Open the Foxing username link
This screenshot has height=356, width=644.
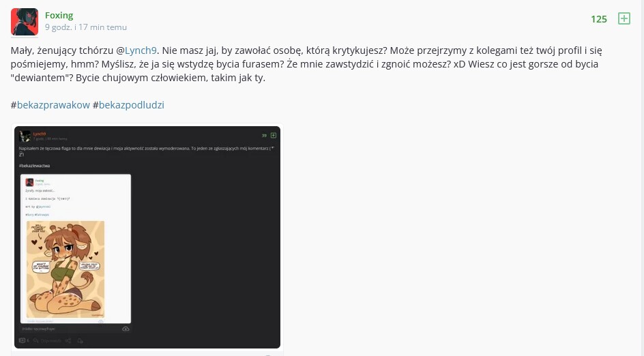59,15
